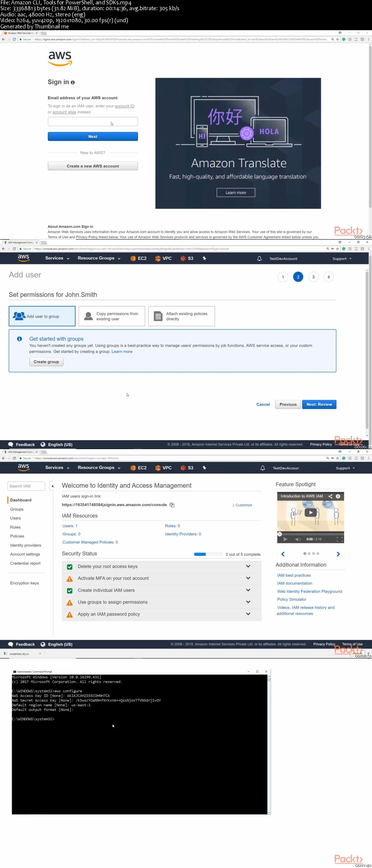Show the previous Feature Spotlight item
372x868 pixels.
tap(283, 554)
